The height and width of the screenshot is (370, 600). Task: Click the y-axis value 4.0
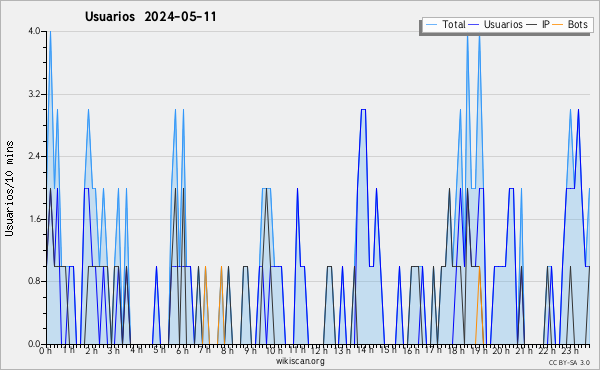point(34,31)
